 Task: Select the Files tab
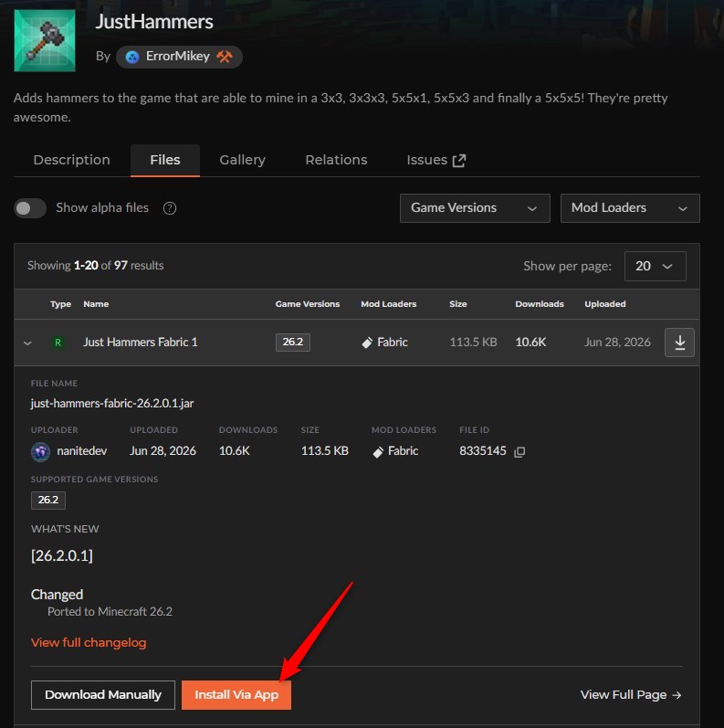[x=165, y=160]
